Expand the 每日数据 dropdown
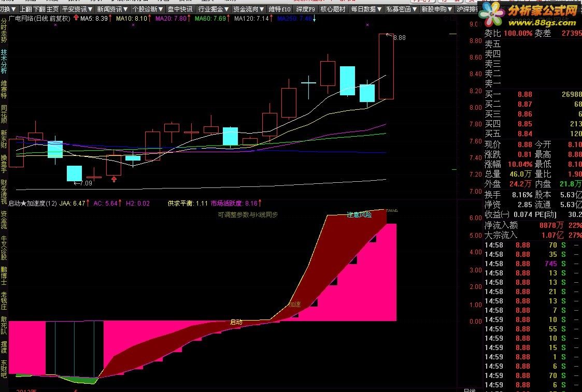Viewport: 582px width, 392px height. point(366,9)
